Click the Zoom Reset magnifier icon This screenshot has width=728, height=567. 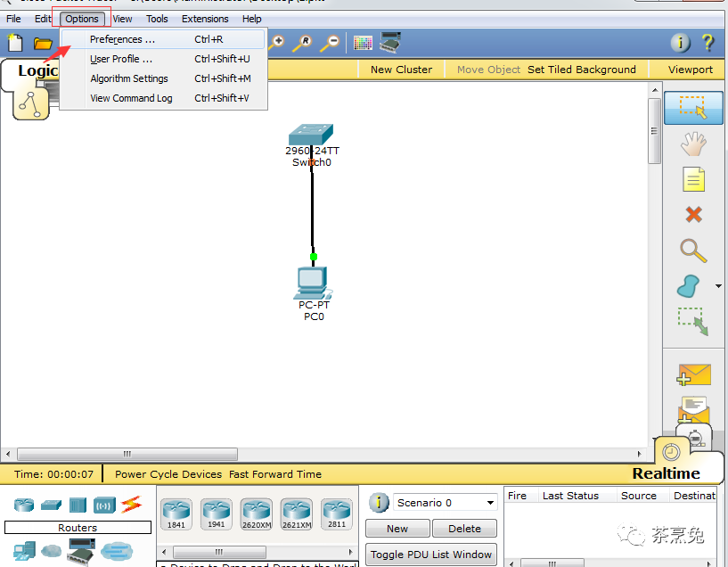coord(303,43)
